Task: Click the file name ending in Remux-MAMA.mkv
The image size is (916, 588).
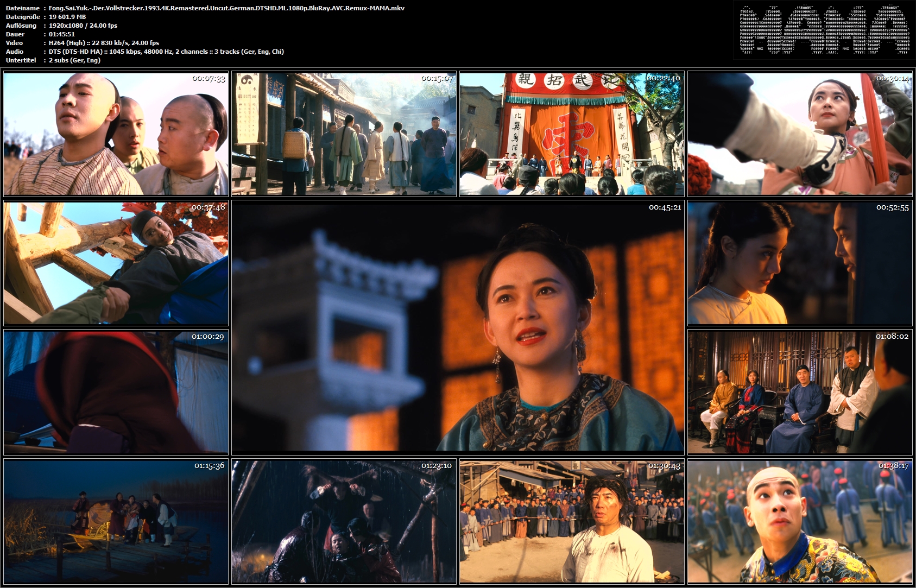Action: coord(226,8)
